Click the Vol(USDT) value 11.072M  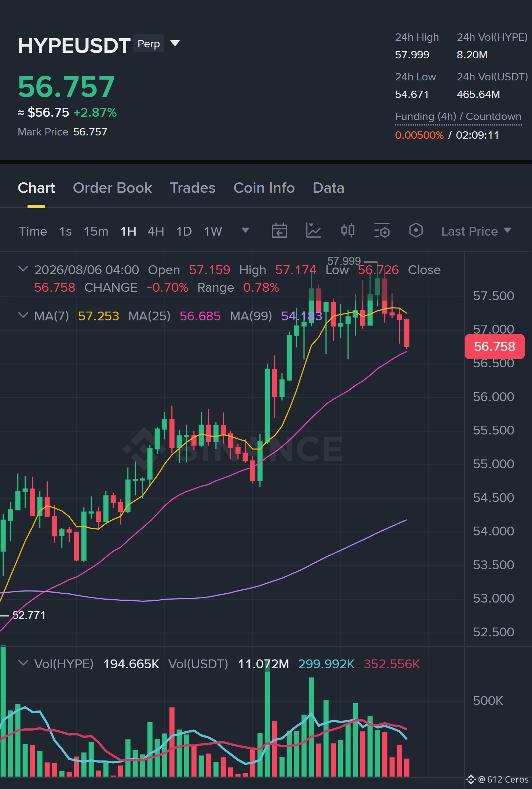(x=263, y=664)
